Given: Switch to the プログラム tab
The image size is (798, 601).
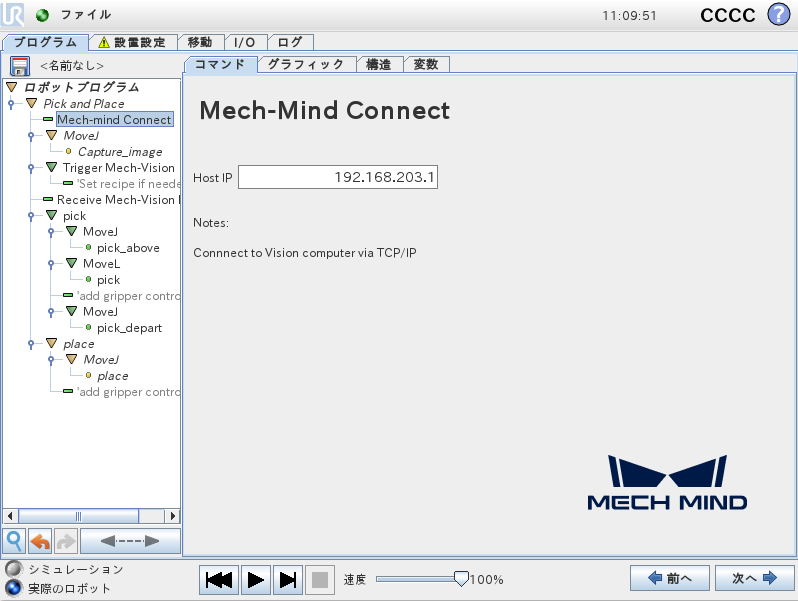Looking at the screenshot, I should pyautogui.click(x=45, y=42).
